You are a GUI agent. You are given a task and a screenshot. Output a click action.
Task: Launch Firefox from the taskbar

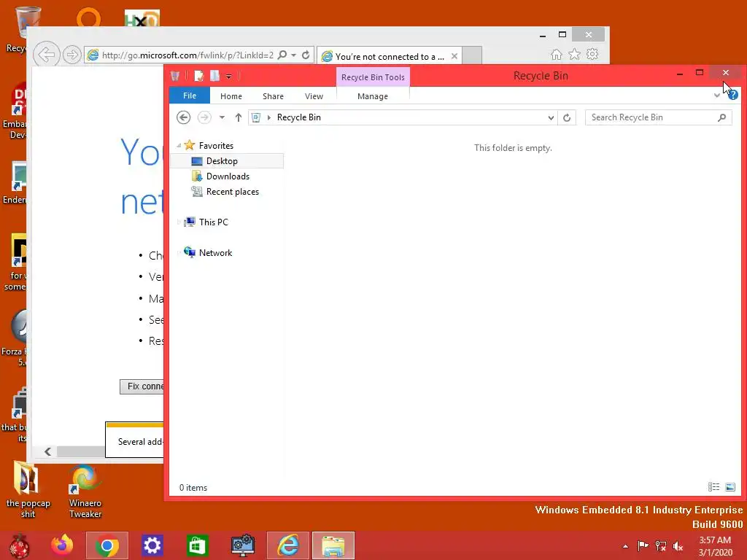tap(62, 545)
